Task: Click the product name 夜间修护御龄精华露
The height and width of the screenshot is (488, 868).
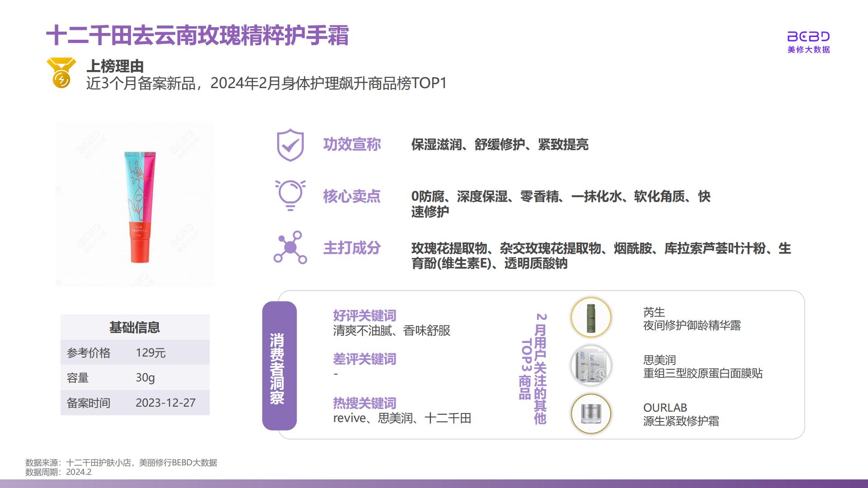Action: [692, 326]
